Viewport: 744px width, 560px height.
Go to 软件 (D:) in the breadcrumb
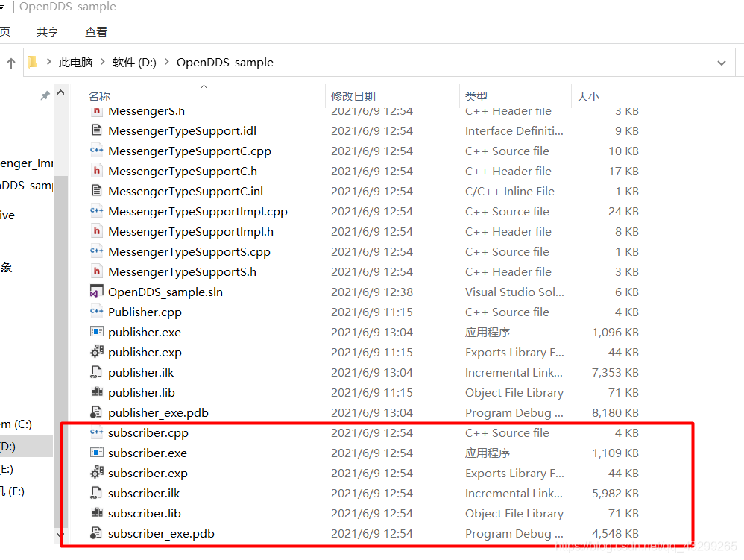point(134,62)
